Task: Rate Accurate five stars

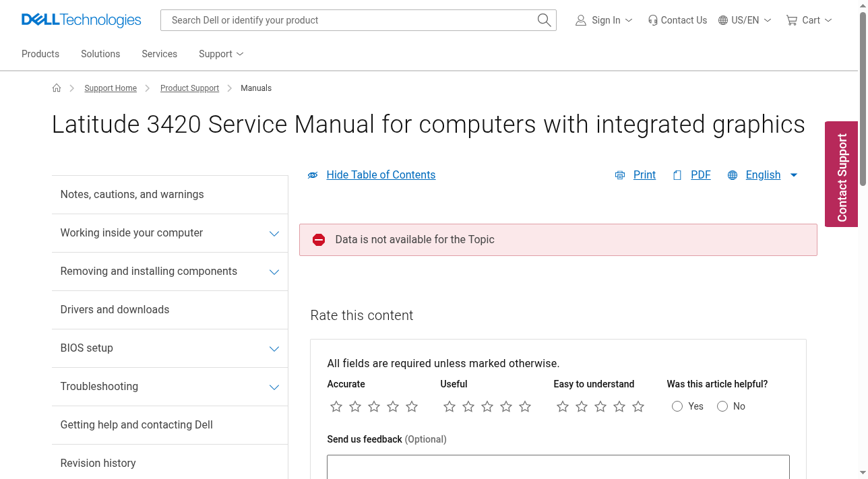Action: tap(412, 406)
